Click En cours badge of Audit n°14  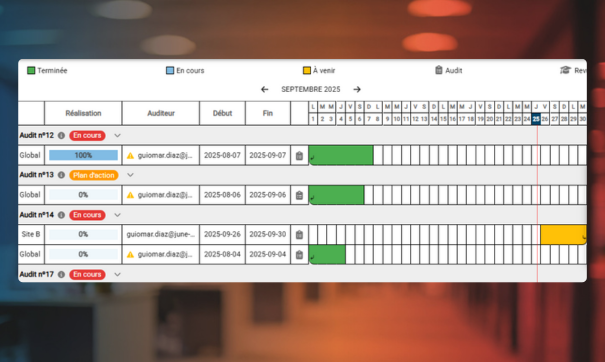click(87, 215)
